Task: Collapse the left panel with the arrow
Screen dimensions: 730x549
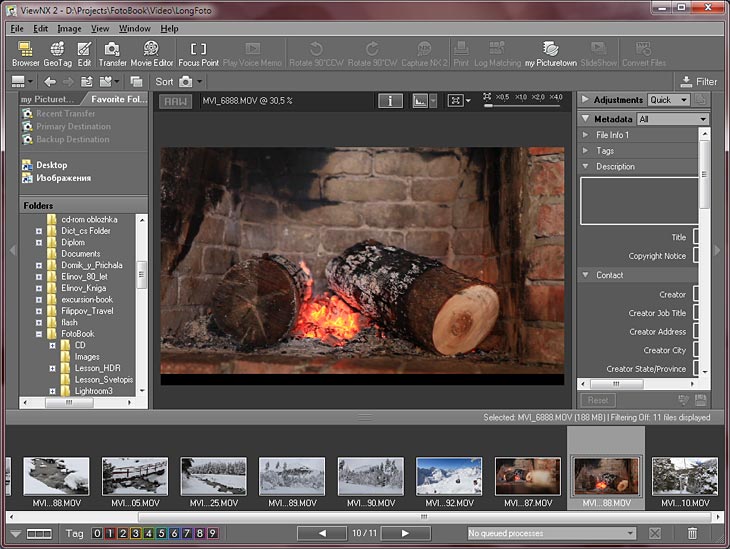Action: click(13, 250)
